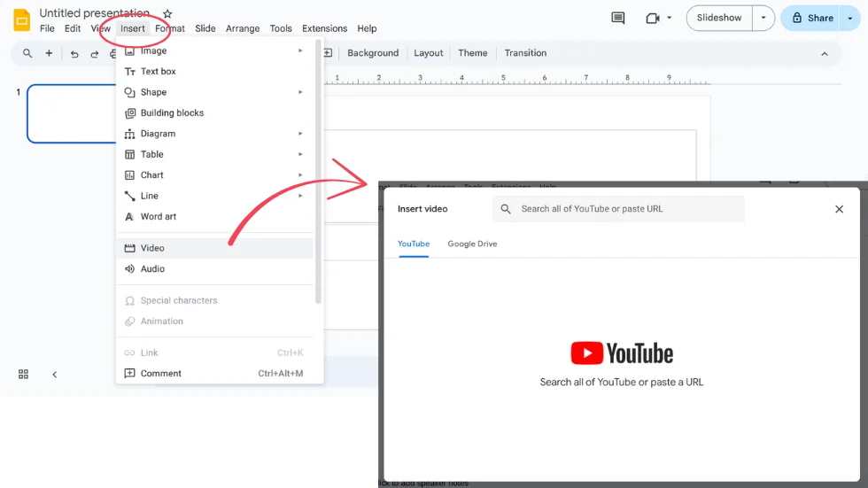The width and height of the screenshot is (868, 488).
Task: Open the Edit menu
Action: coord(73,28)
